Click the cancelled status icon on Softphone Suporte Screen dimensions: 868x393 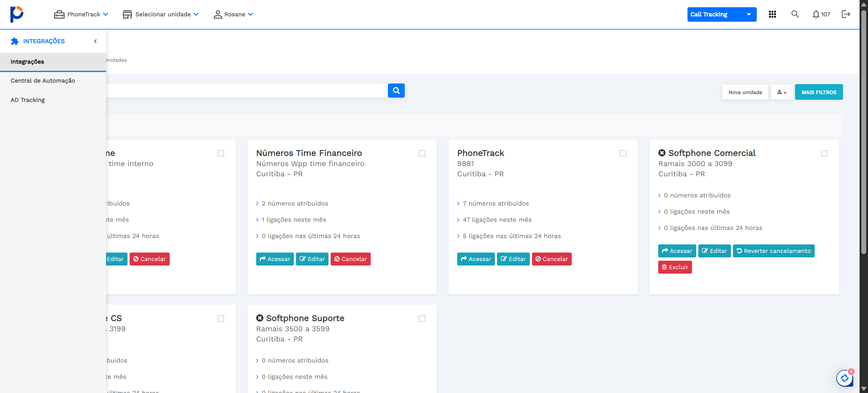259,318
